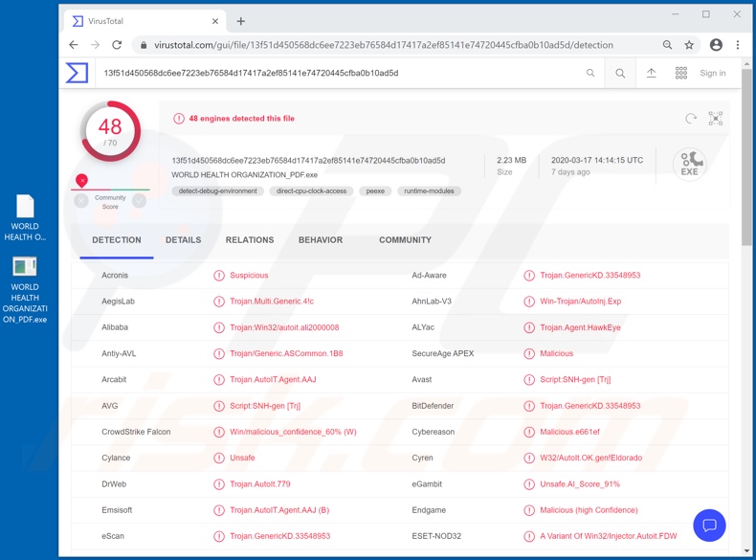Click Malicious (high Confidence) Endgame result
756x560 pixels.
point(589,510)
